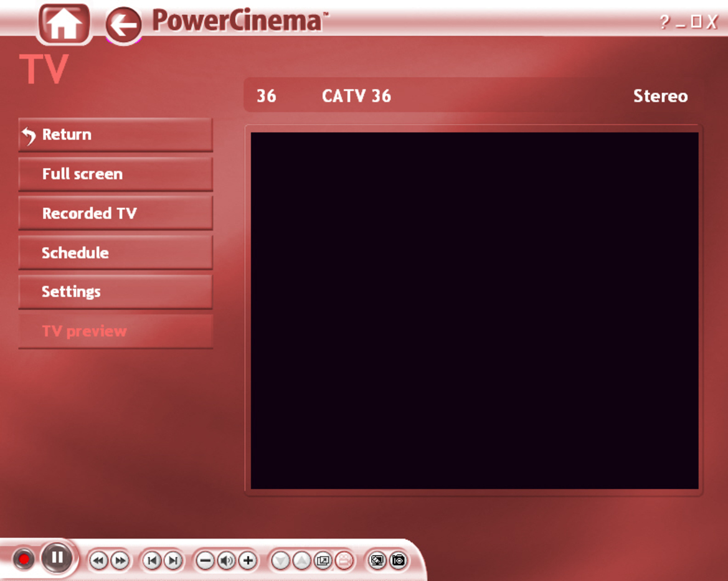Click the black TV preview window
Image resolution: width=728 pixels, height=581 pixels.
(475, 311)
